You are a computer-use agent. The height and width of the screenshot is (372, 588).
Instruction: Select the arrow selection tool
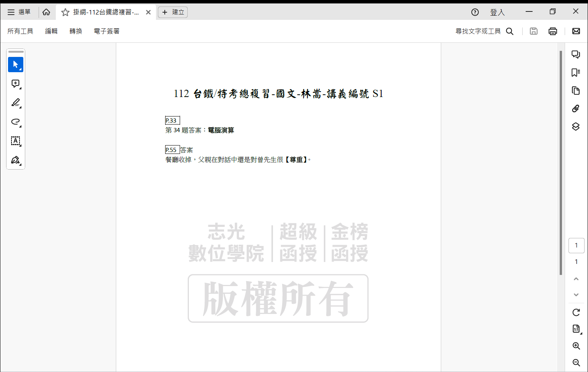[16, 65]
